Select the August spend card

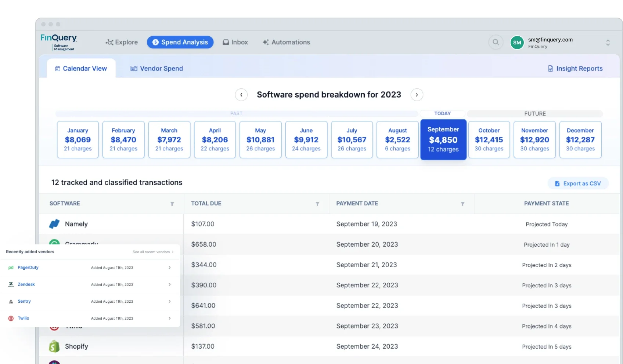pos(397,139)
